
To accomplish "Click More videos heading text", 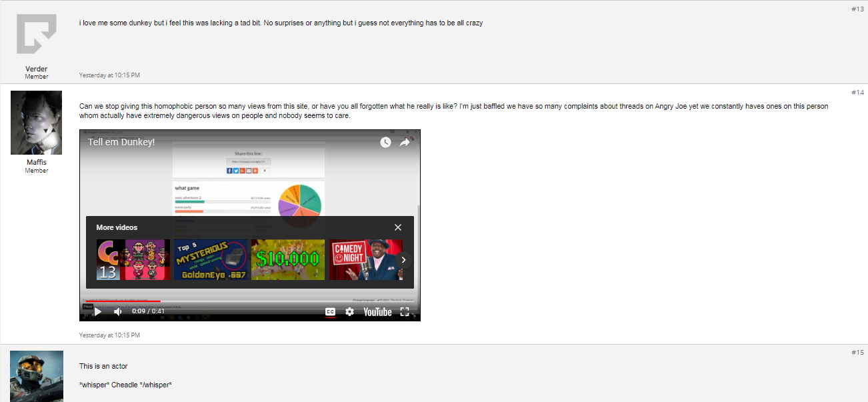I will (117, 227).
